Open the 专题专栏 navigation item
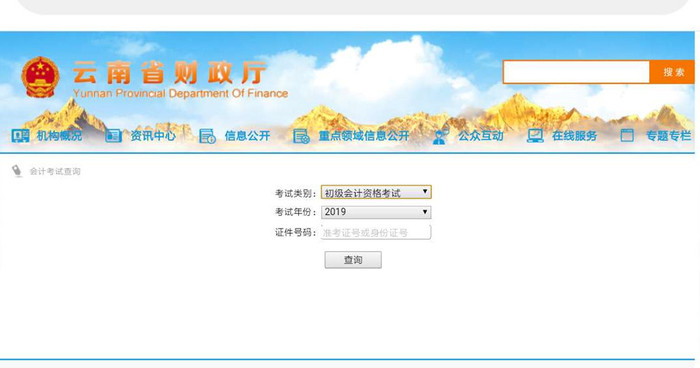Image resolution: width=700 pixels, height=368 pixels. coord(669,136)
